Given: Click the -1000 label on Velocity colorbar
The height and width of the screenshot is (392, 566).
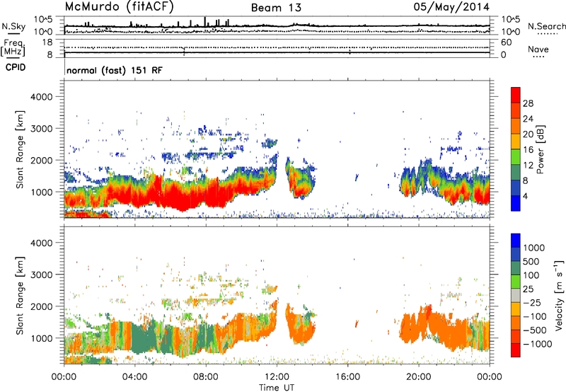Looking at the screenshot, I should [538, 344].
